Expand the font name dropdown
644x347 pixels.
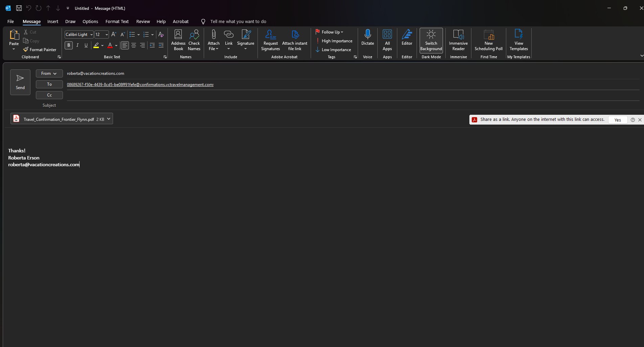coord(91,35)
